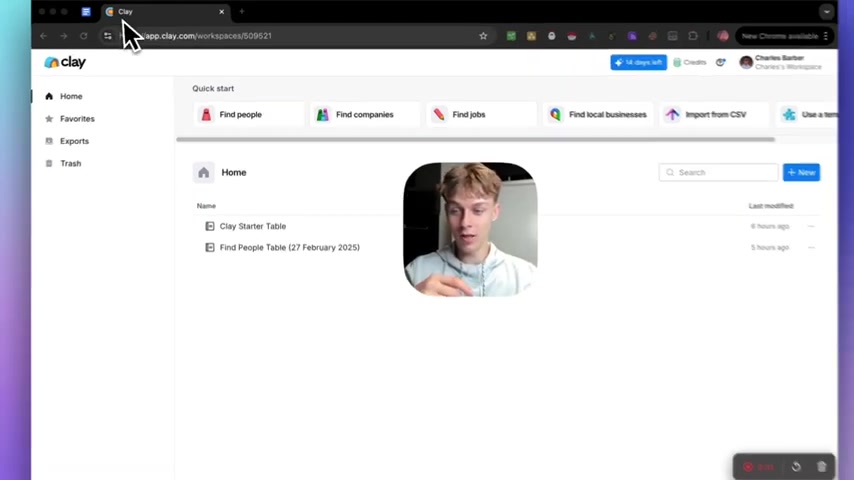Start Find local businesses quick start
This screenshot has height=480, width=854.
click(598, 114)
